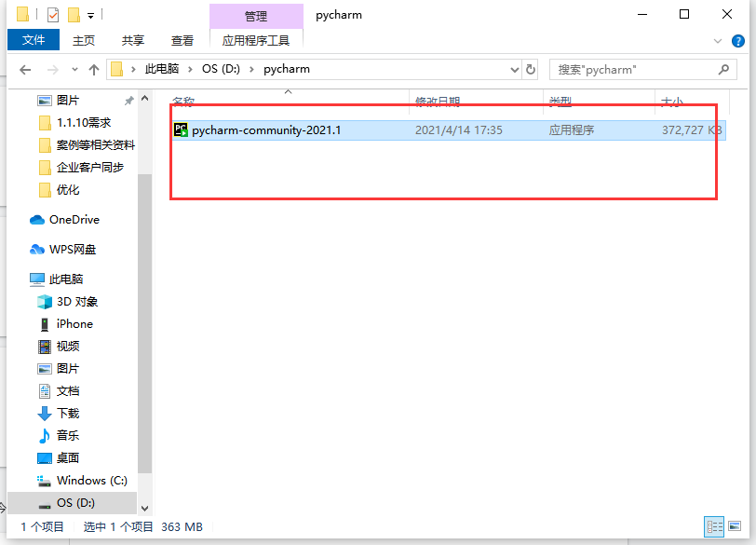Click the search magnifier icon
Screen dimensions: 756x545
point(723,70)
